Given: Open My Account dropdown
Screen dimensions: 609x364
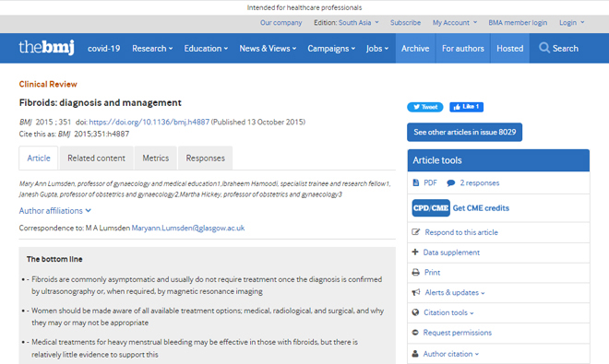Looking at the screenshot, I should point(455,23).
